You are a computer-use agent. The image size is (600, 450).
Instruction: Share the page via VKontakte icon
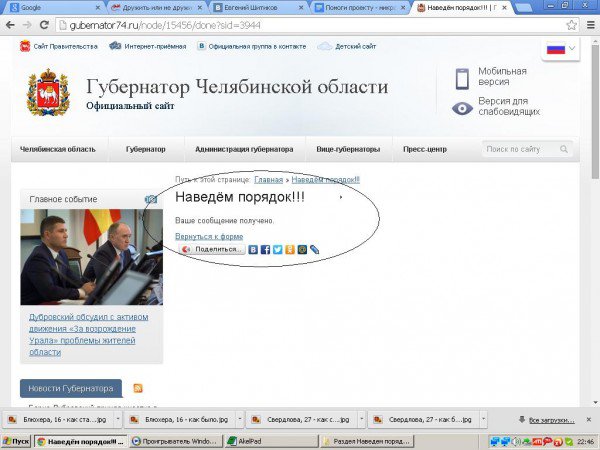(x=253, y=249)
